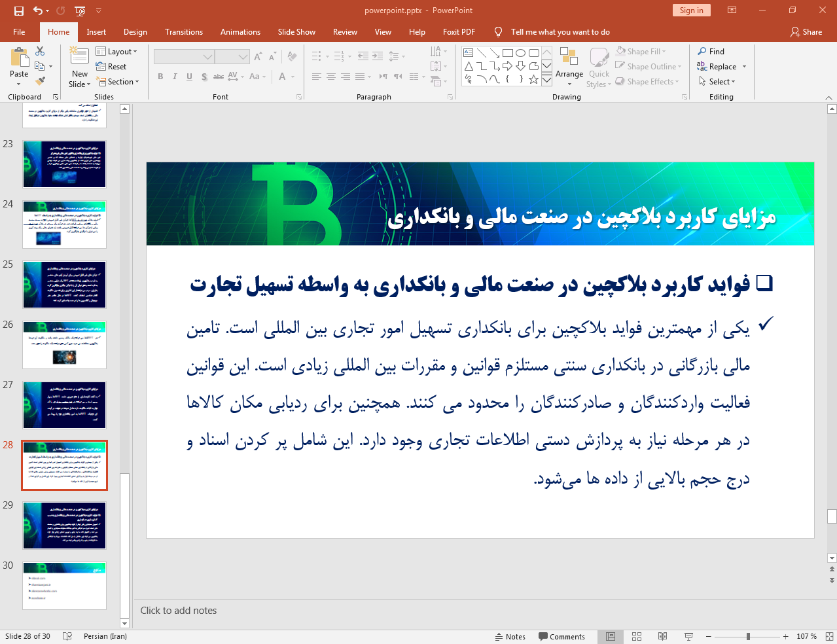
Task: Click Fit slide to current window icon
Action: 828,636
